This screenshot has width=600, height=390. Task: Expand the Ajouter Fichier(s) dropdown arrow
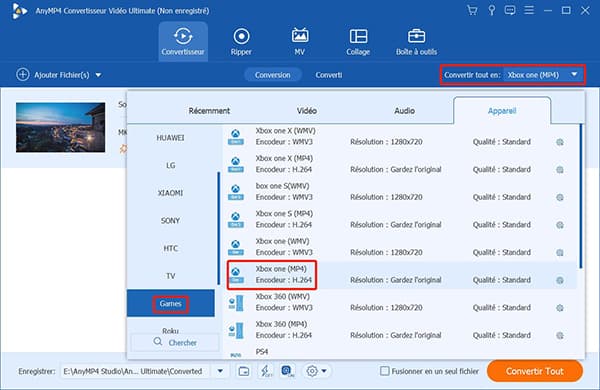[x=98, y=75]
